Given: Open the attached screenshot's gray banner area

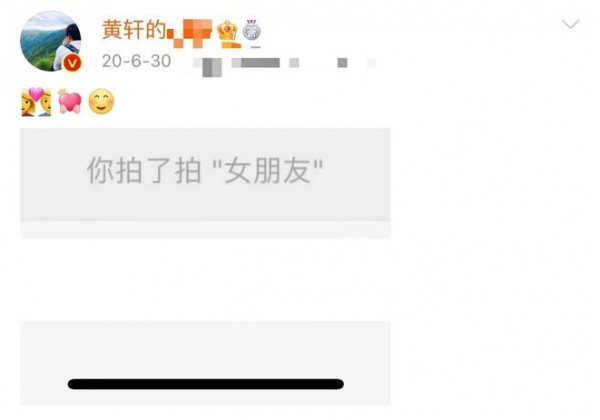Looking at the screenshot, I should pos(205,174).
